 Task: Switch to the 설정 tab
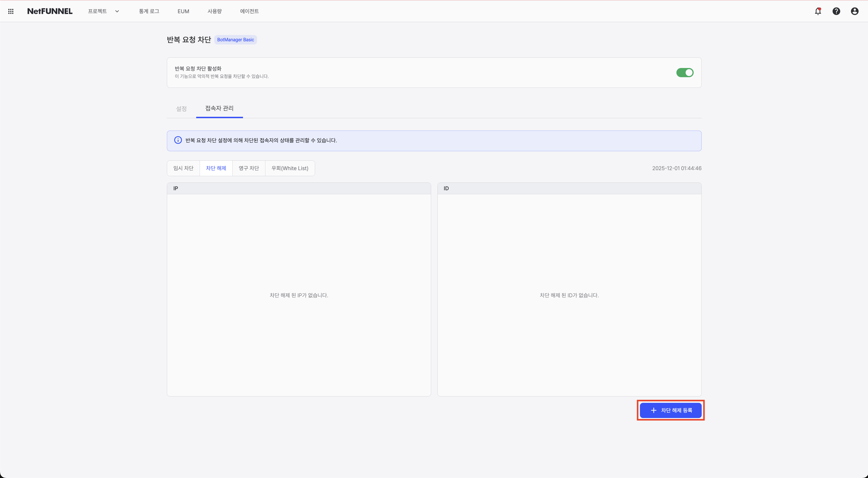coord(181,108)
